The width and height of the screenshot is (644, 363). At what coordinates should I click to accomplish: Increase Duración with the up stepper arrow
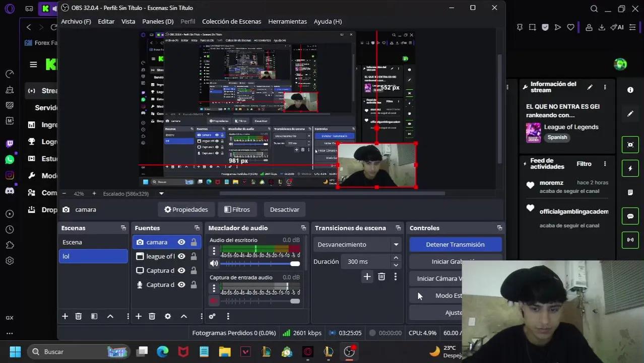pyautogui.click(x=396, y=258)
